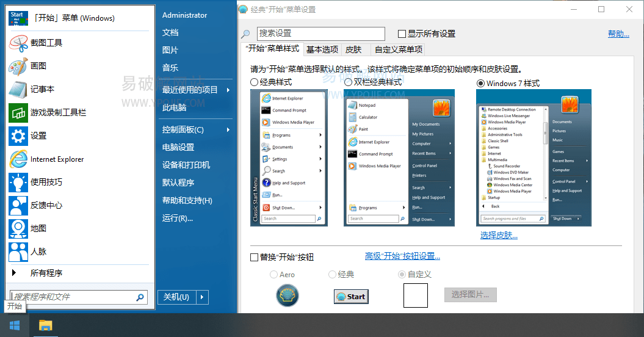Launch Paint via the 画图 palette icon
The width and height of the screenshot is (644, 337).
[x=18, y=66]
